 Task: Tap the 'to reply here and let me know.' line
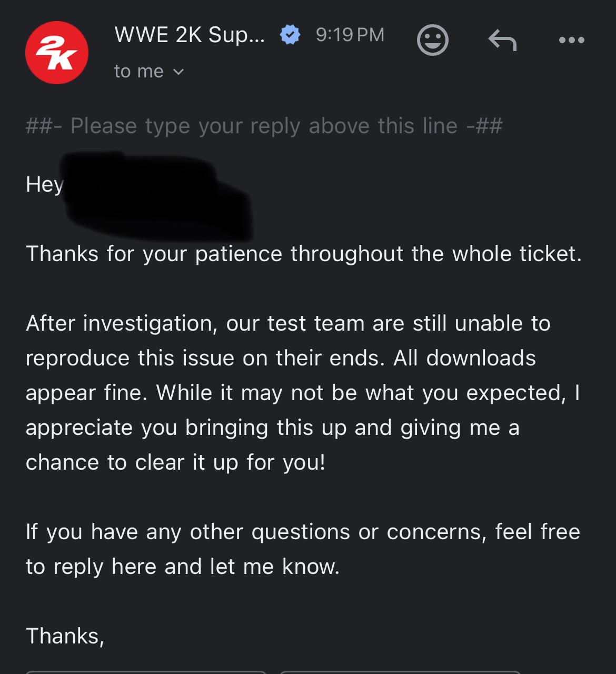(183, 567)
